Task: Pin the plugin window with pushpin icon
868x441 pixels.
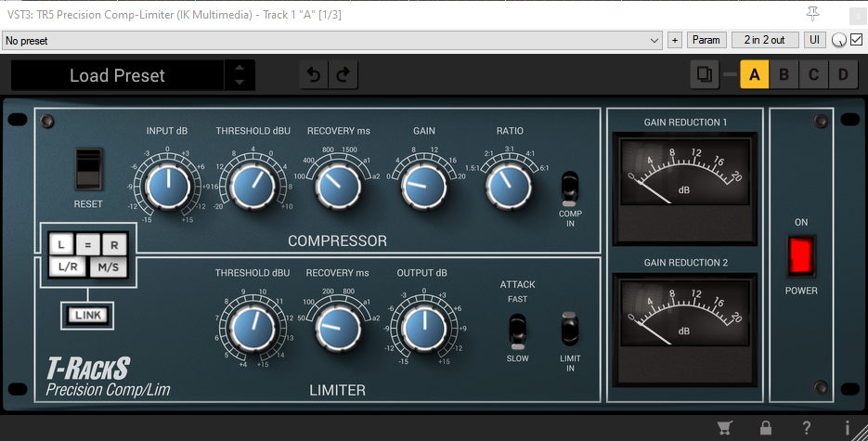Action: pyautogui.click(x=814, y=13)
